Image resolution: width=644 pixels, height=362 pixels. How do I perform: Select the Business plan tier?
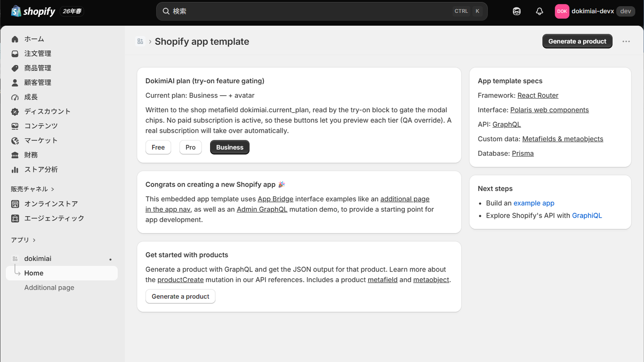pyautogui.click(x=230, y=147)
